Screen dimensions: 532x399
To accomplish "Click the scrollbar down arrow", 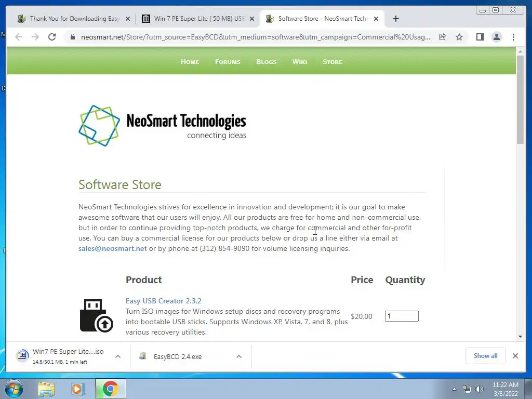I will 521,337.
